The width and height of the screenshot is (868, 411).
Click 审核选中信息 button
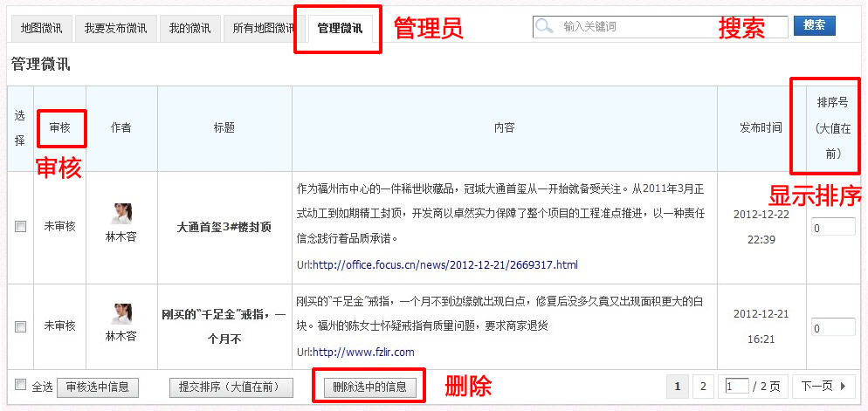(98, 387)
